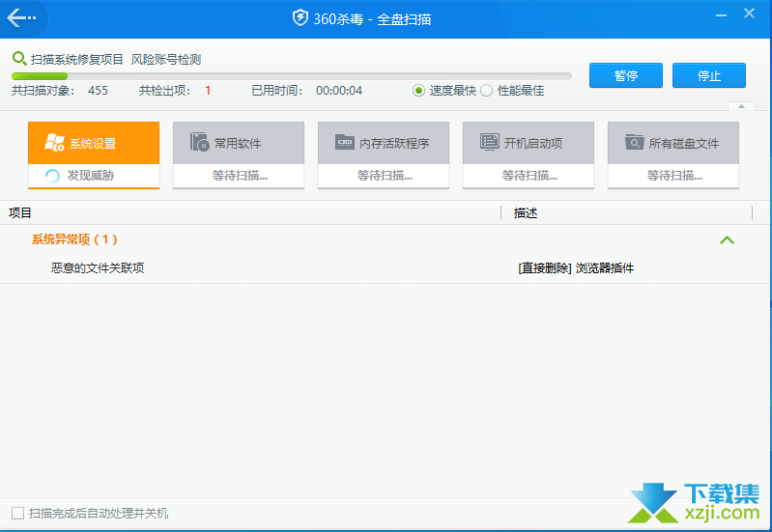Click the 内存活跃程序 folder icon
Viewport: 772px width, 532px height.
344,142
